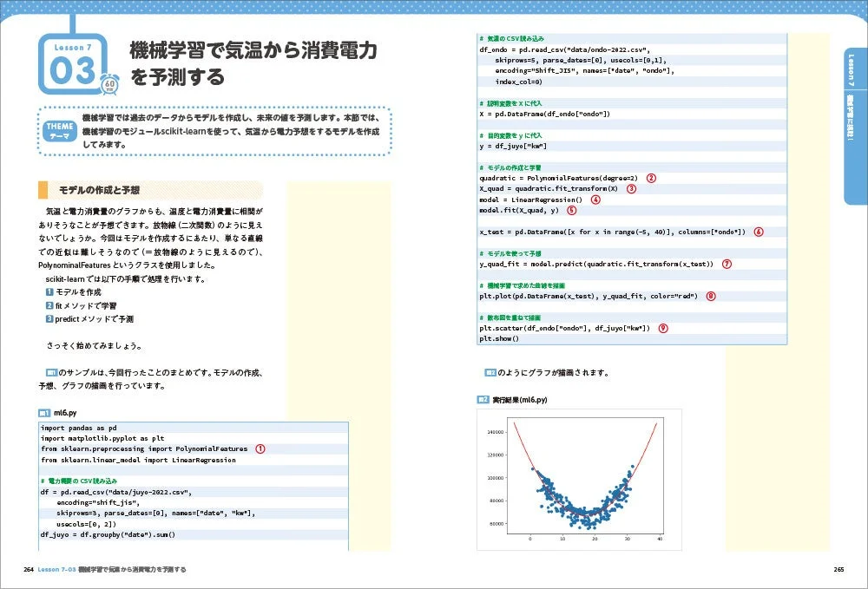Toggle circled ⑥ on the x_test line

point(757,232)
